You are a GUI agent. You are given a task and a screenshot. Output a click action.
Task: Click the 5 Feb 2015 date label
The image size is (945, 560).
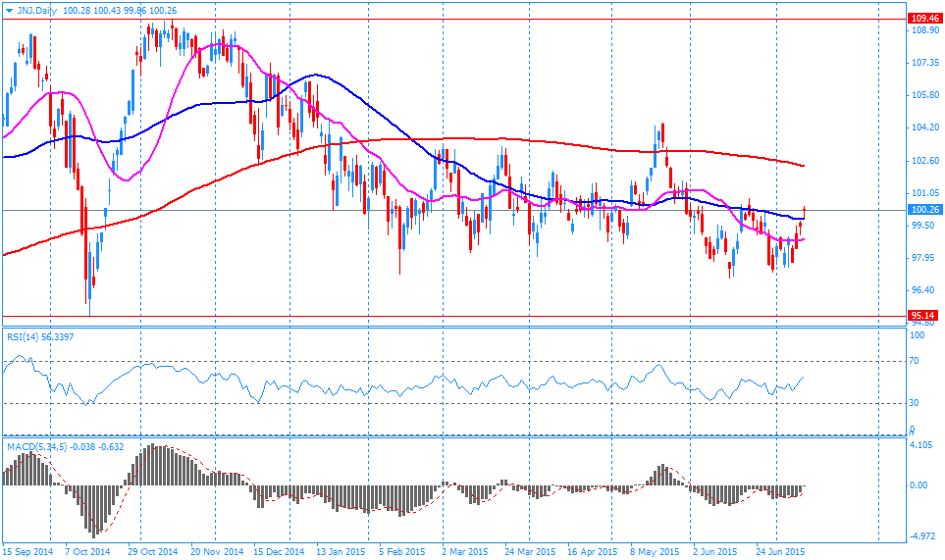[402, 551]
